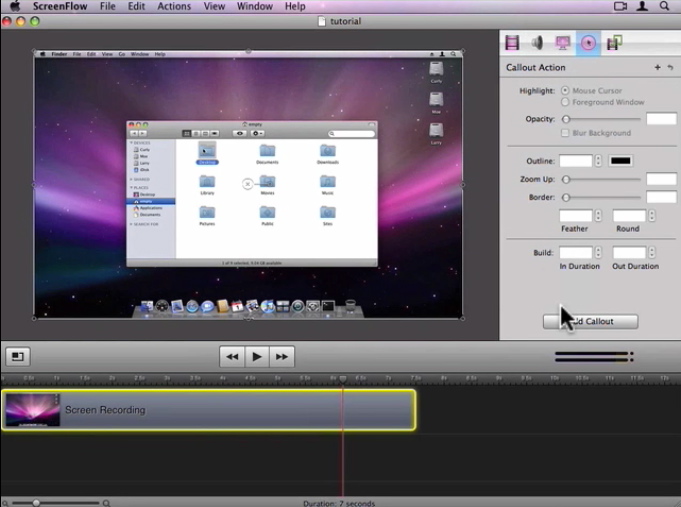Click the In Duration stepper
The image size is (681, 507).
point(598,252)
